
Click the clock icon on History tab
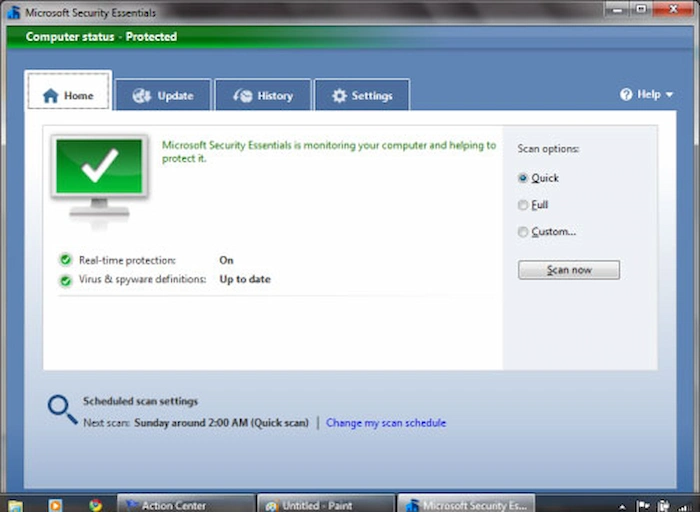click(x=243, y=96)
